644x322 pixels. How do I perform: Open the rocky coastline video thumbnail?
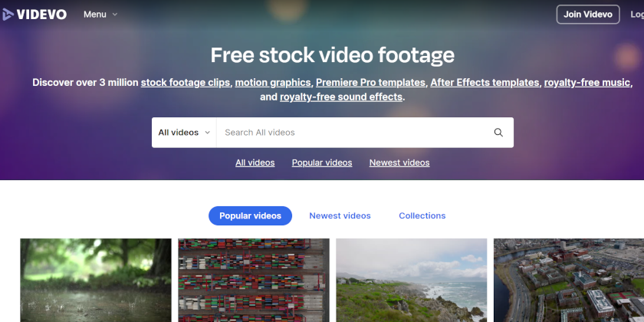tap(411, 280)
